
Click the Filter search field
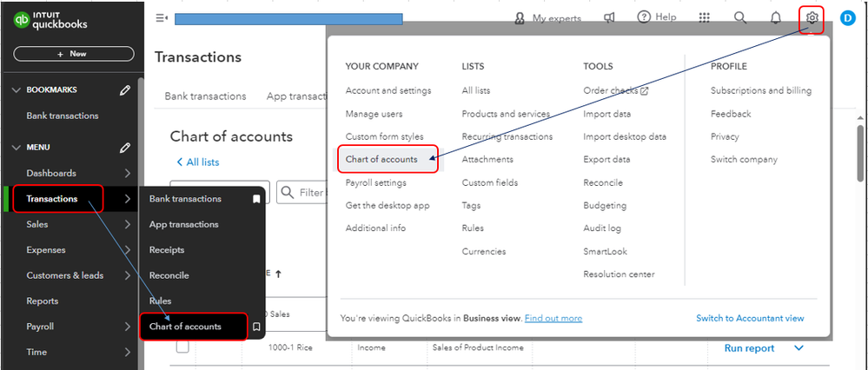click(x=301, y=193)
